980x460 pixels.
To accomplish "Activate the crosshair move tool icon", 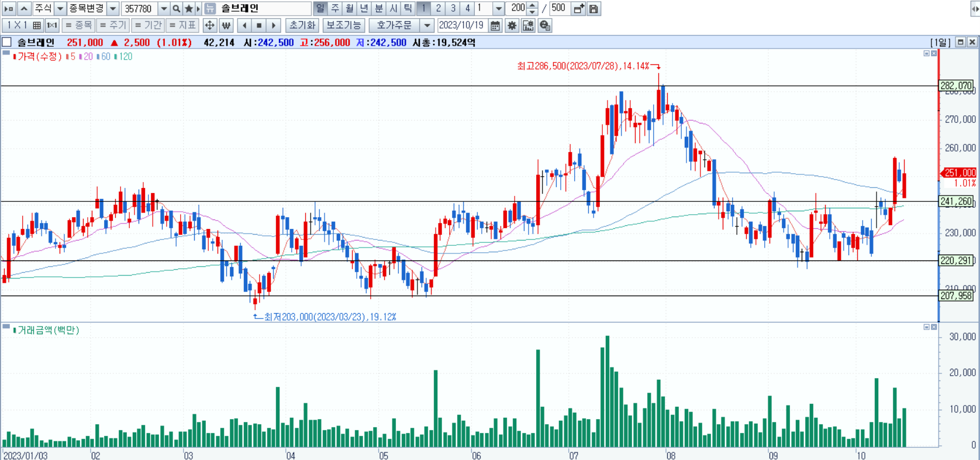I will (x=209, y=26).
